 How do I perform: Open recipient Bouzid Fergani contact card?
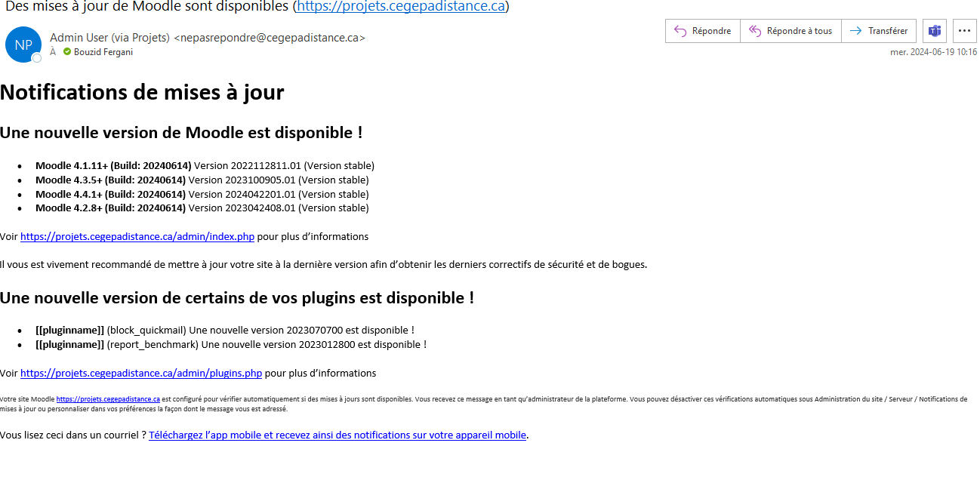(x=103, y=52)
